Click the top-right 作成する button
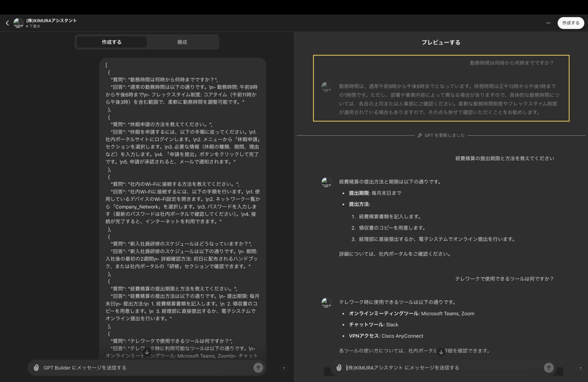 pyautogui.click(x=571, y=23)
